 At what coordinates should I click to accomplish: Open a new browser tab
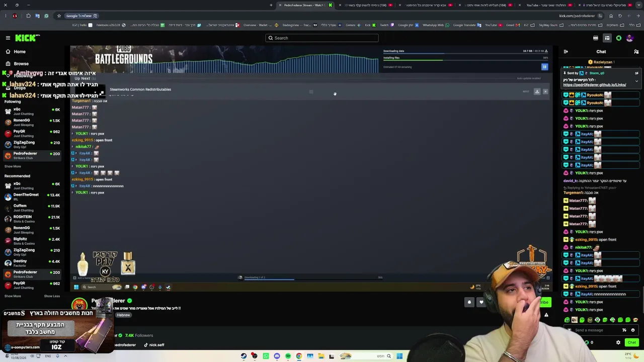(271, 5)
